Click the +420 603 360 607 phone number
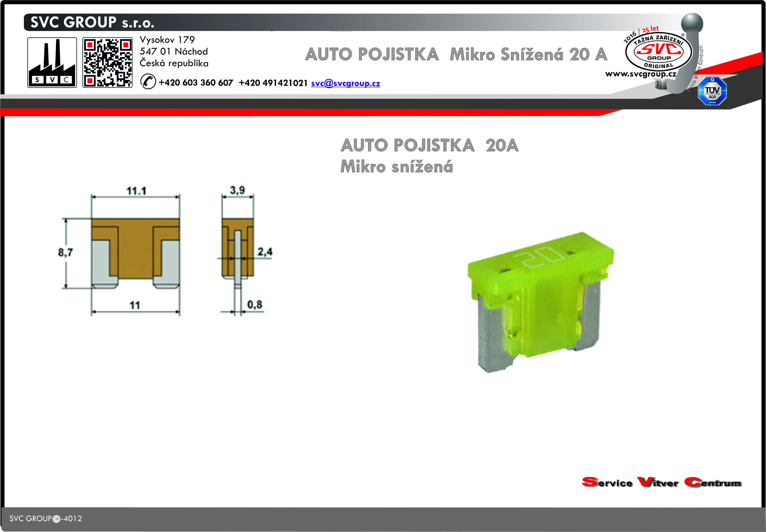 coord(196,83)
